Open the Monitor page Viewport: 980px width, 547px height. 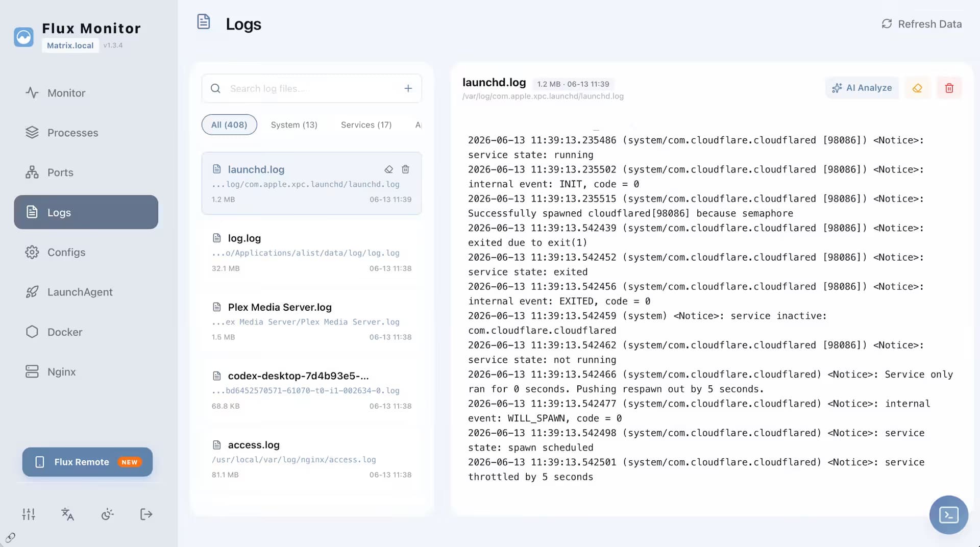86,93
